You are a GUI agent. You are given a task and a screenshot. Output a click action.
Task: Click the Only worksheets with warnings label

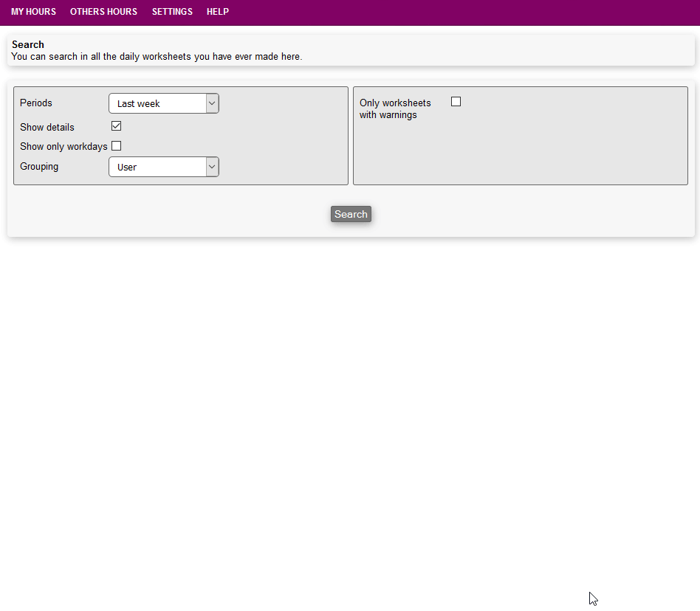coord(395,109)
